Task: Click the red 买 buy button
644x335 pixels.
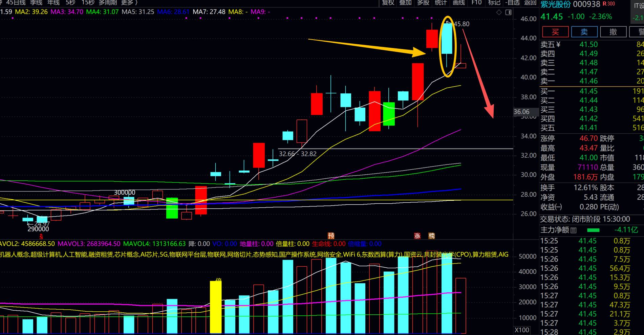Action: [555, 32]
